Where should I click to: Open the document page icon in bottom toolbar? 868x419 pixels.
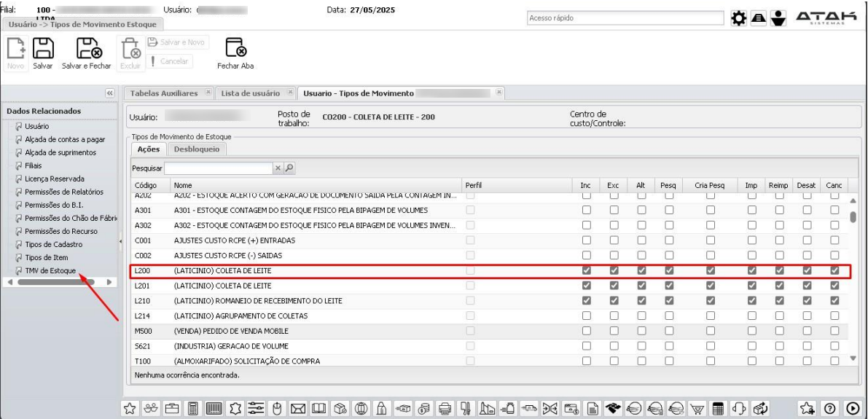click(593, 409)
